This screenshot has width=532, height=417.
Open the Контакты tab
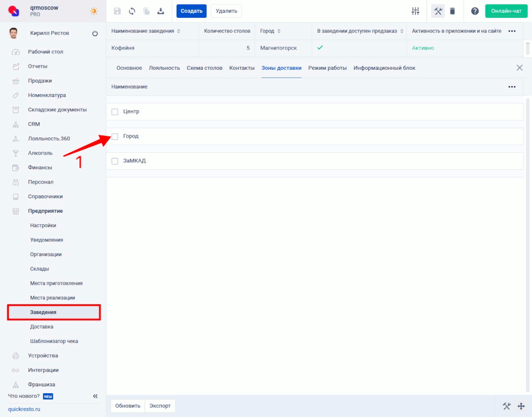(x=242, y=68)
